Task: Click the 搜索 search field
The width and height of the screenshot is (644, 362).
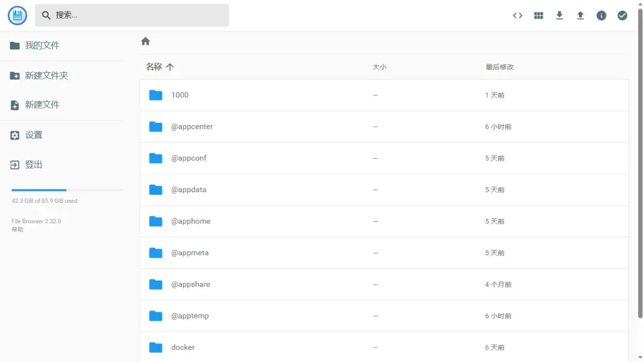Action: (x=131, y=15)
